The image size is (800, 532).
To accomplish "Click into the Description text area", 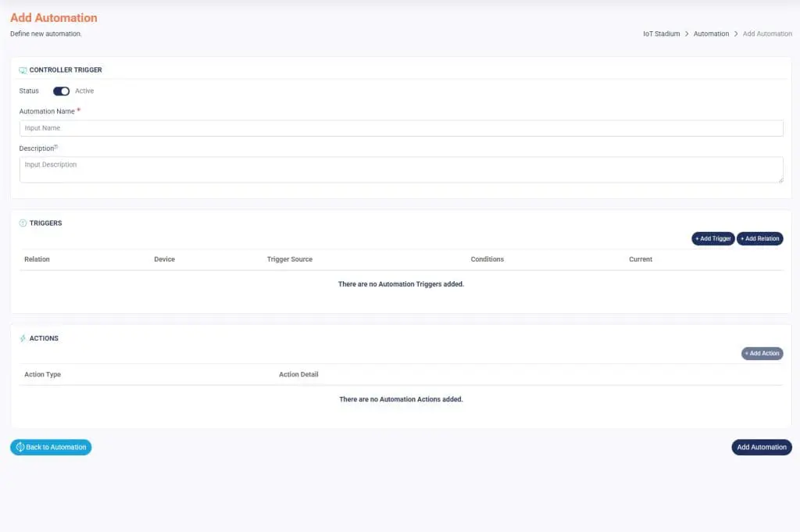I will pyautogui.click(x=401, y=170).
